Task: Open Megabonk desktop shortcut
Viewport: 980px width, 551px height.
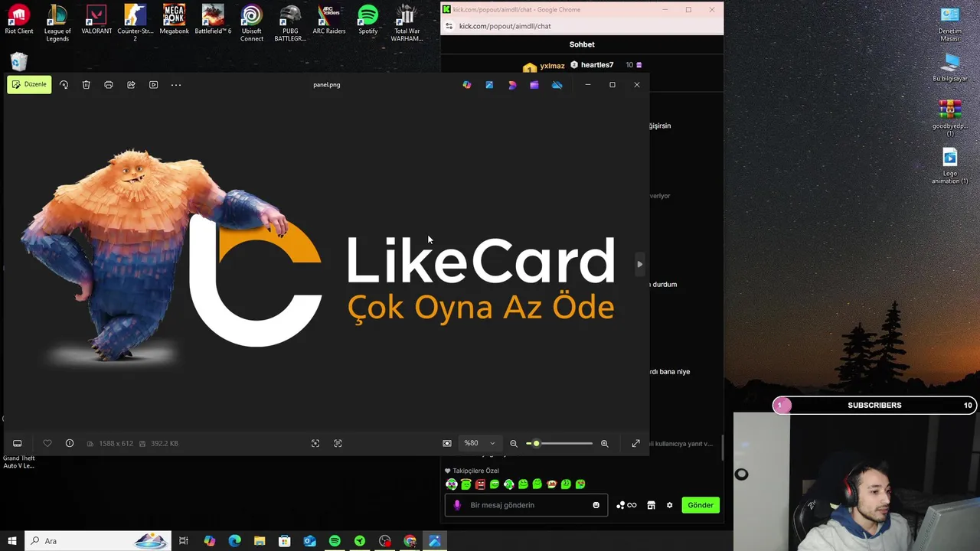Action: 174,20
